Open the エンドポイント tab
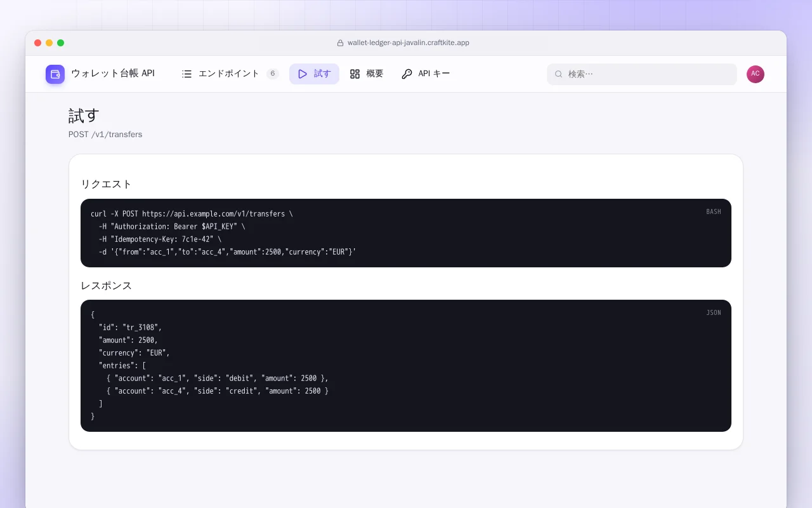 [x=230, y=74]
